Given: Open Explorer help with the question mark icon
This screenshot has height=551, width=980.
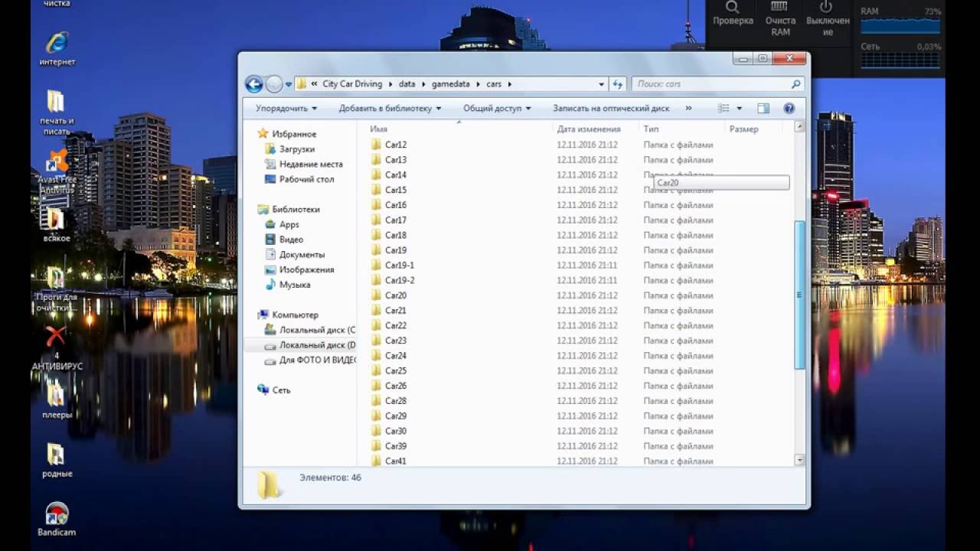Looking at the screenshot, I should click(x=789, y=109).
